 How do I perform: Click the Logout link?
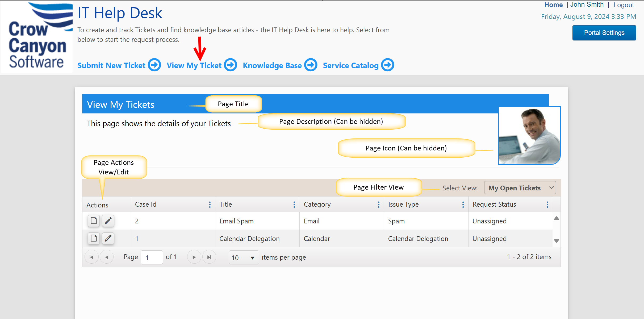624,5
